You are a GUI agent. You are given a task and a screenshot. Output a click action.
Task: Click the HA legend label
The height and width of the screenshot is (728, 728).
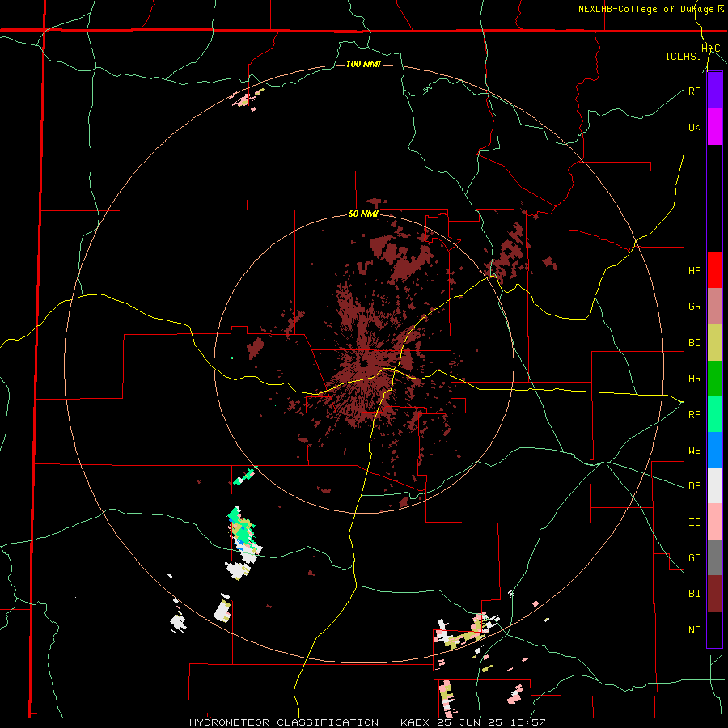pos(694,271)
